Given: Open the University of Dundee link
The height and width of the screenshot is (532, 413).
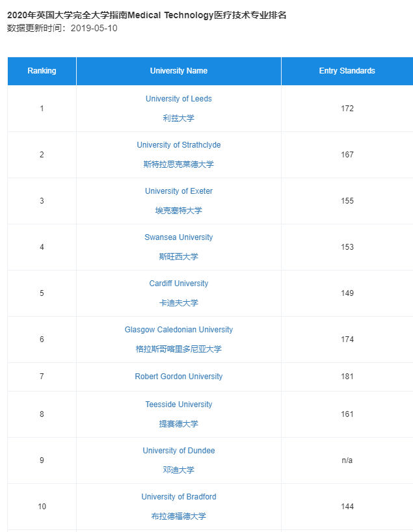Looking at the screenshot, I should (x=178, y=451).
